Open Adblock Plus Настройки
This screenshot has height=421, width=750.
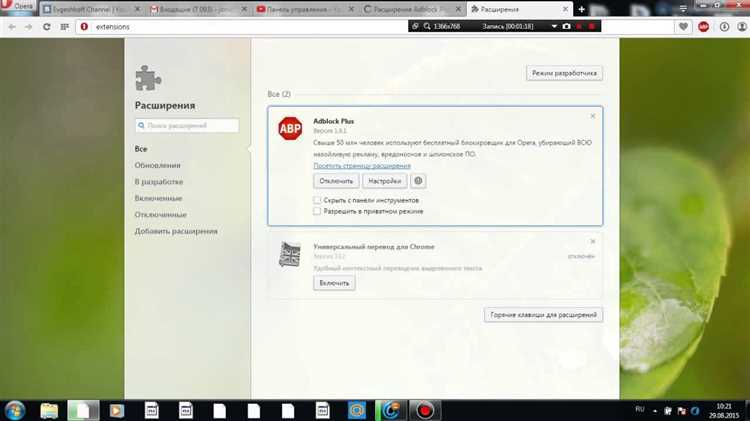point(385,181)
